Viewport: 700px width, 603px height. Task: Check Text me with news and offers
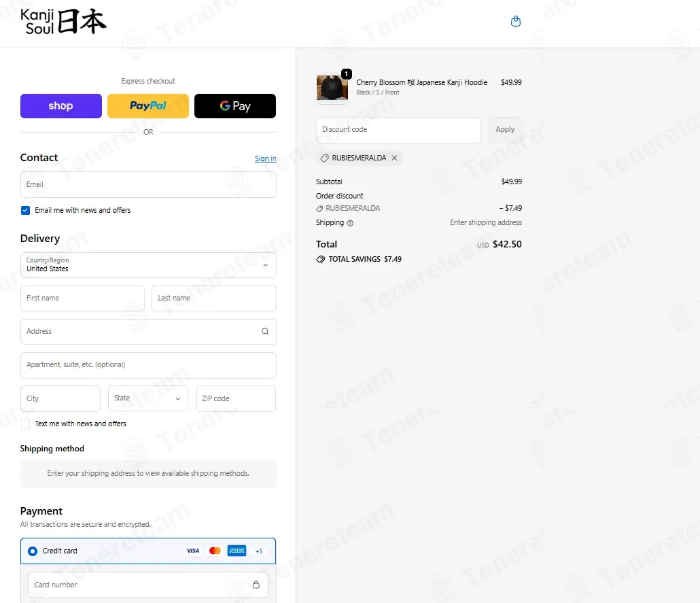click(25, 424)
